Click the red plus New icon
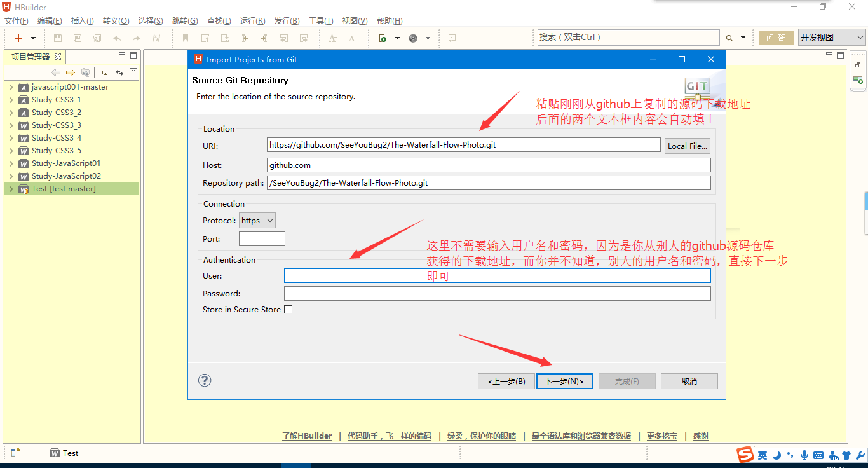This screenshot has width=868, height=468. point(18,38)
